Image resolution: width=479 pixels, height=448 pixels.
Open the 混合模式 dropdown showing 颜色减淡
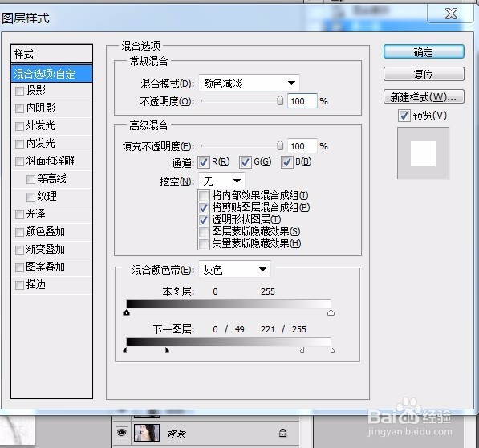coord(249,83)
